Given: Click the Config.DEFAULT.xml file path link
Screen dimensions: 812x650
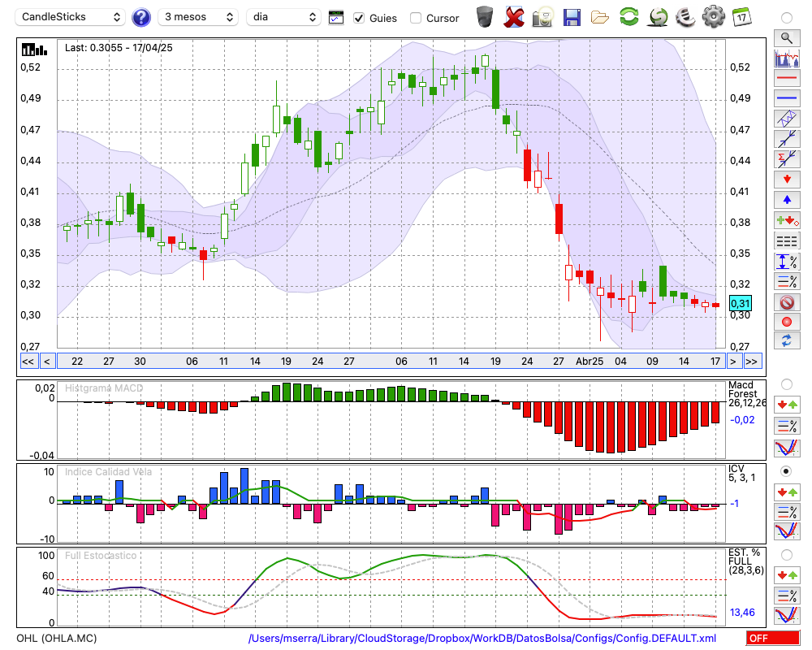Looking at the screenshot, I should [x=482, y=638].
